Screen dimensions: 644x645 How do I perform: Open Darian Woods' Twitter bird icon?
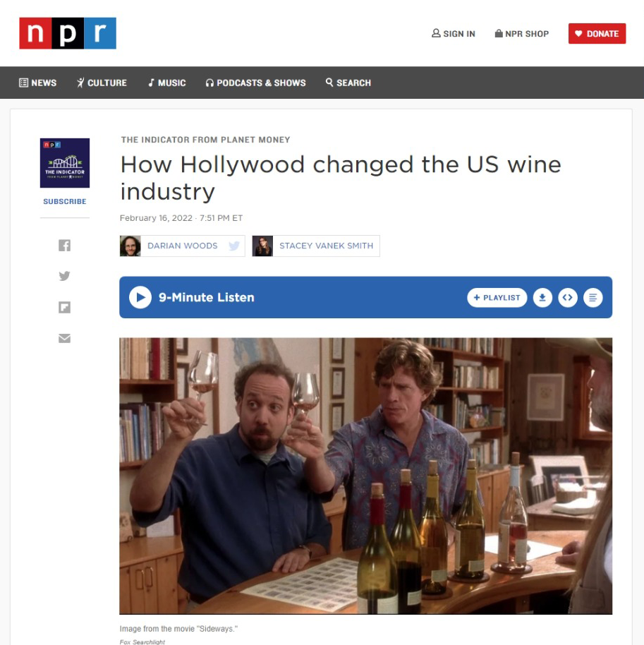[x=234, y=246]
